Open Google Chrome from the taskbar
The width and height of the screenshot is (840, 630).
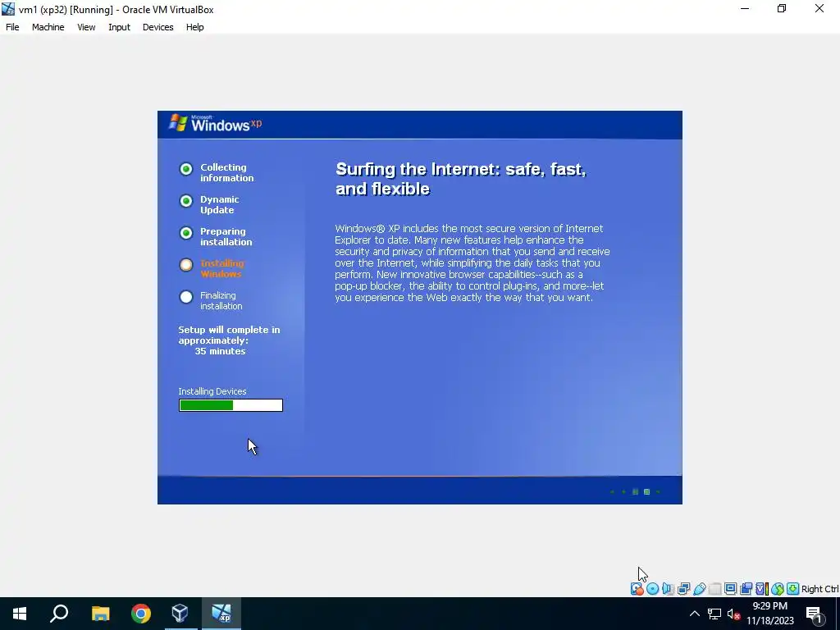[x=141, y=614]
